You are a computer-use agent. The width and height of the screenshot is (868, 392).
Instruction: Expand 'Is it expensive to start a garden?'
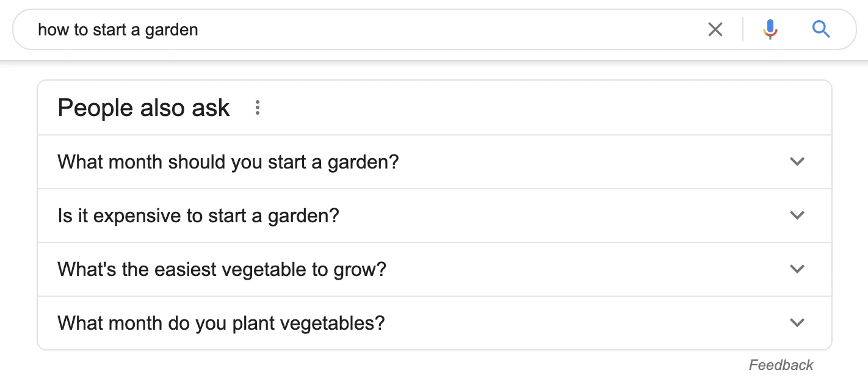click(797, 215)
